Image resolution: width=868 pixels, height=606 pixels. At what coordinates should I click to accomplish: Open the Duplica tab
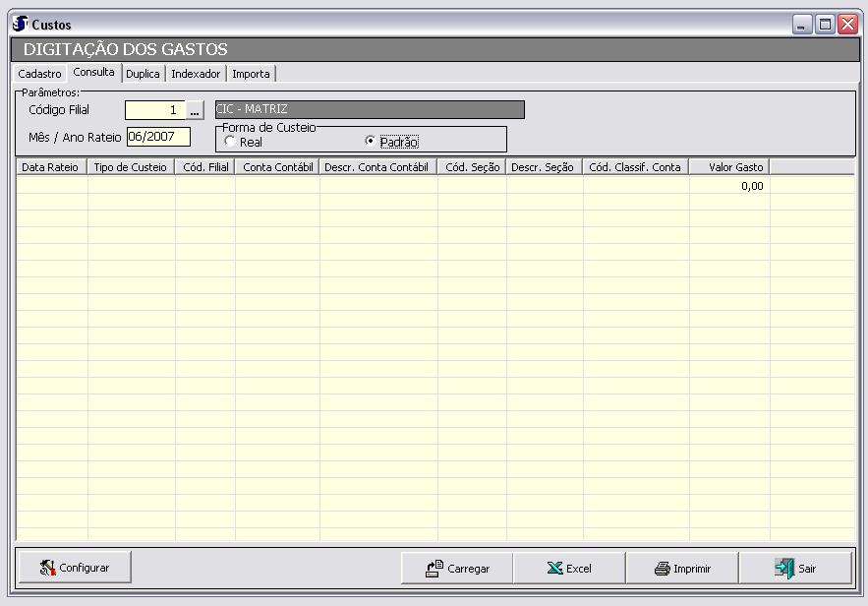click(x=143, y=74)
